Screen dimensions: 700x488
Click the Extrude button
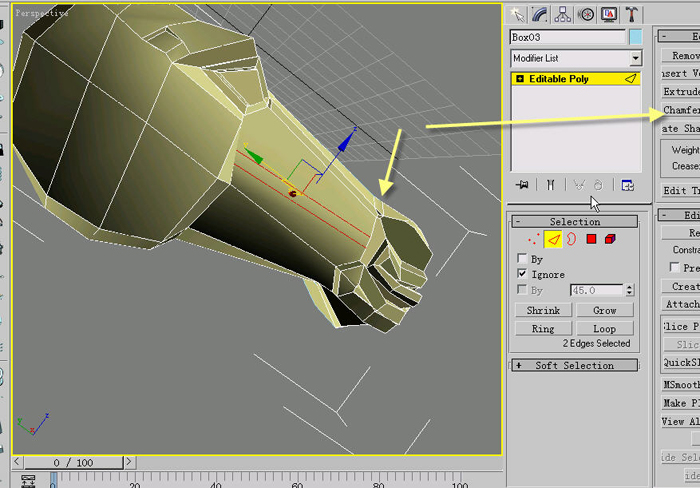[x=680, y=92]
